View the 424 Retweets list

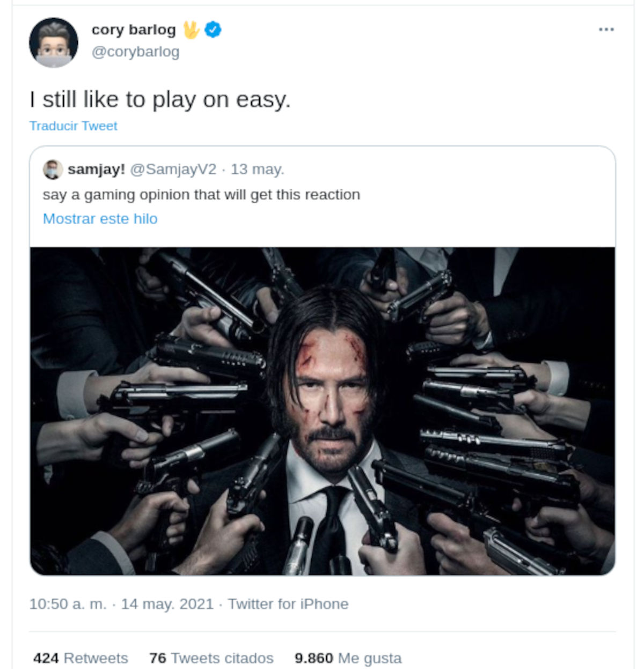pyautogui.click(x=80, y=658)
